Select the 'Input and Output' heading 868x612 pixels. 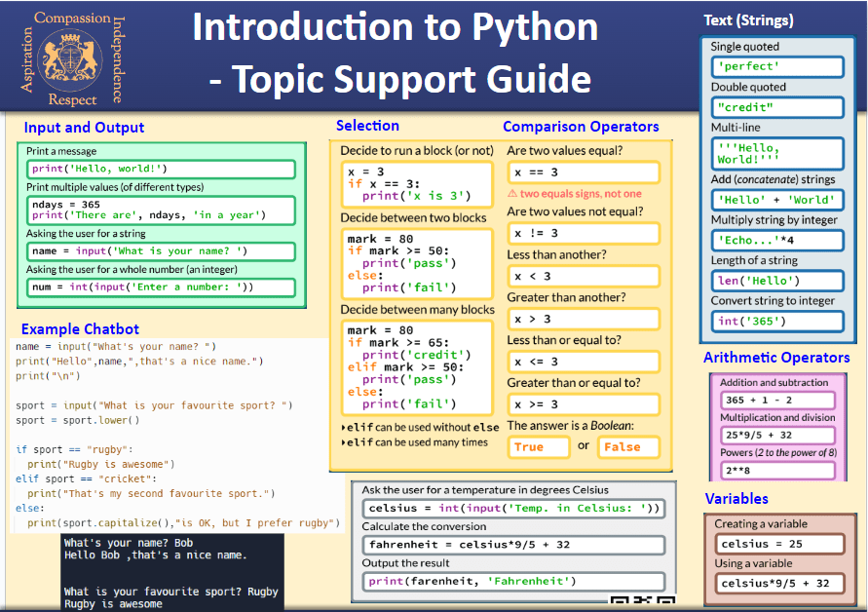tap(84, 128)
